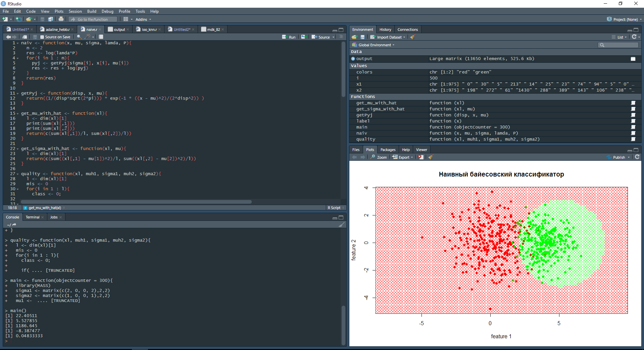644x350 pixels.
Task: Click the find/replace magnifier icon in editor
Action: click(x=79, y=37)
